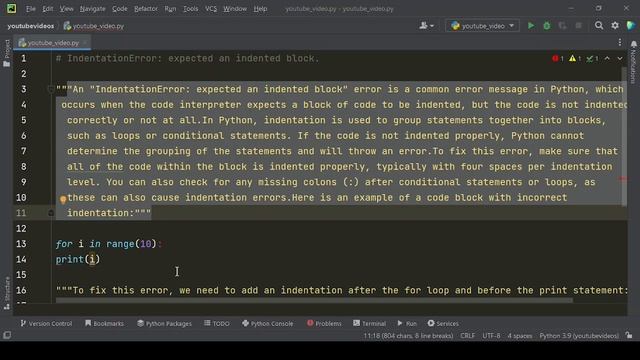Open the Bookmarks tool window
Image resolution: width=640 pixels, height=360 pixels.
coord(104,323)
